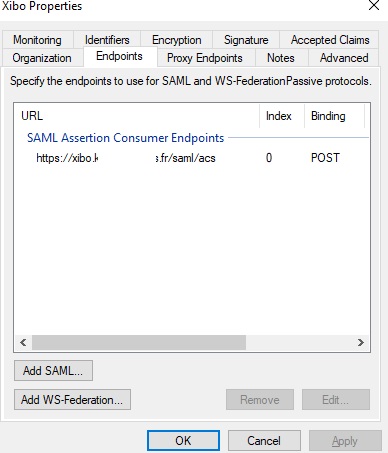Select the Endpoints tab
The width and height of the screenshot is (388, 453).
[119, 56]
